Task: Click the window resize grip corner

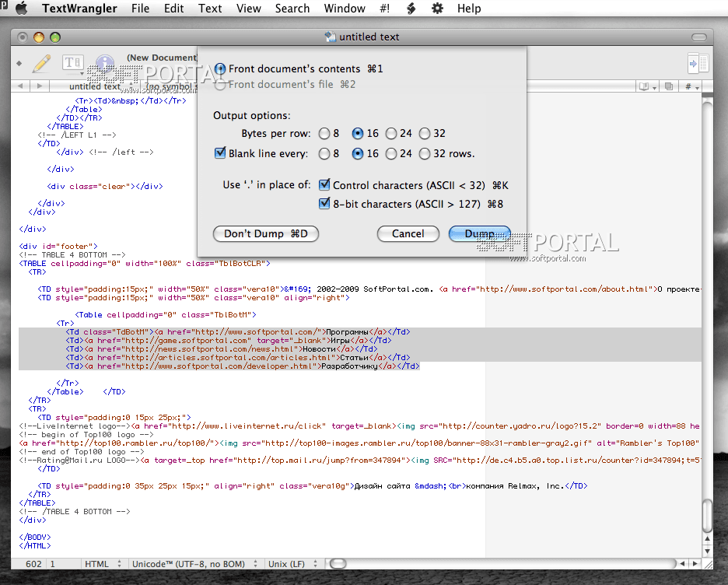Action: pyautogui.click(x=708, y=564)
